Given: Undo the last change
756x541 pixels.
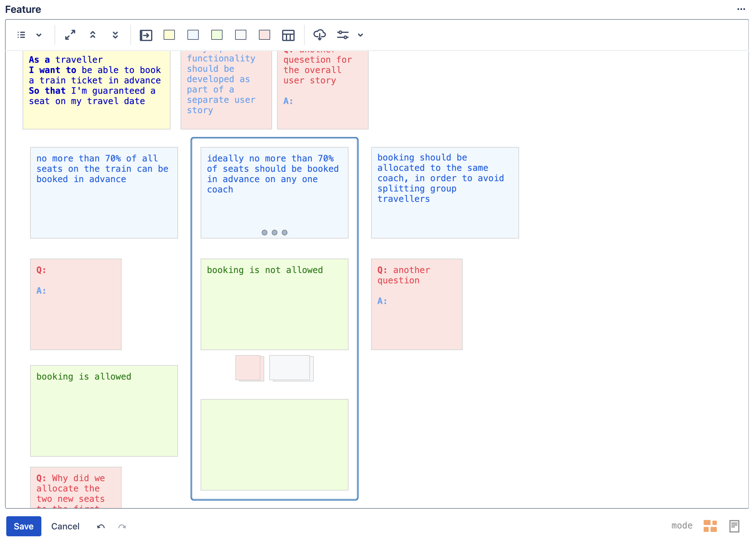Looking at the screenshot, I should coord(101,526).
